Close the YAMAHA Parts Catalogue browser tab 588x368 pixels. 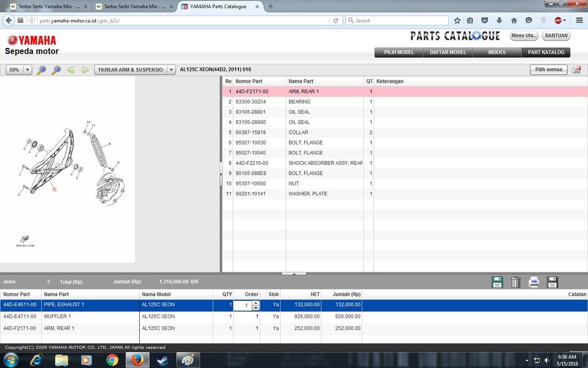(x=257, y=6)
